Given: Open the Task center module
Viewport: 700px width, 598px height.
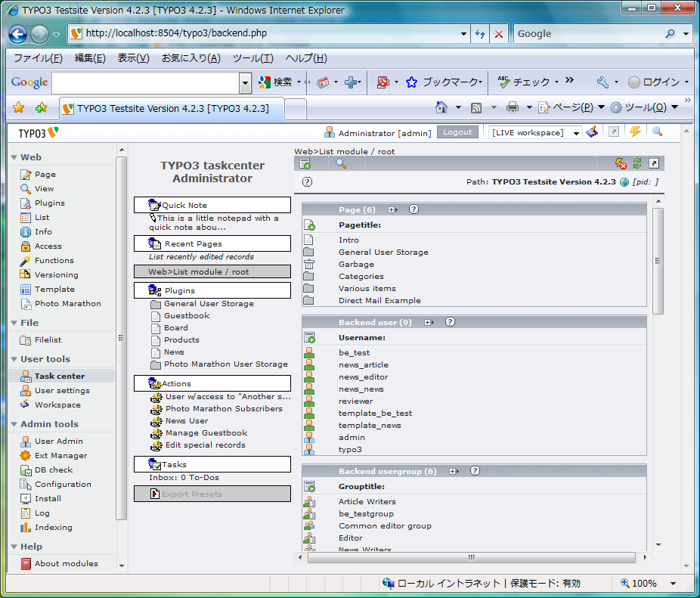Looking at the screenshot, I should (x=61, y=376).
